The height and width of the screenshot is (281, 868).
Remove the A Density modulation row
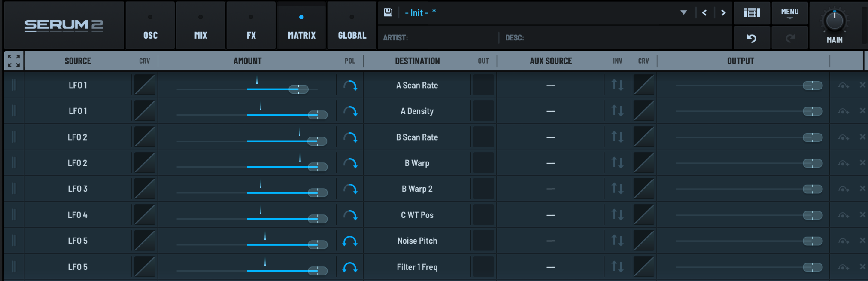click(x=862, y=111)
